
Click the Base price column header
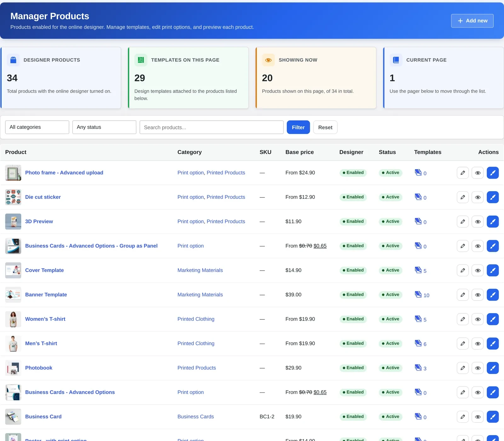pyautogui.click(x=300, y=152)
